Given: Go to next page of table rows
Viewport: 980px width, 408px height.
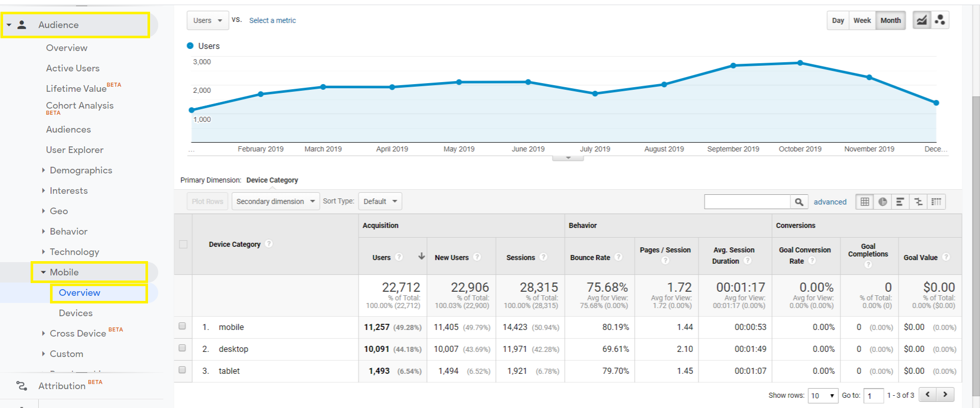Looking at the screenshot, I should (x=945, y=395).
